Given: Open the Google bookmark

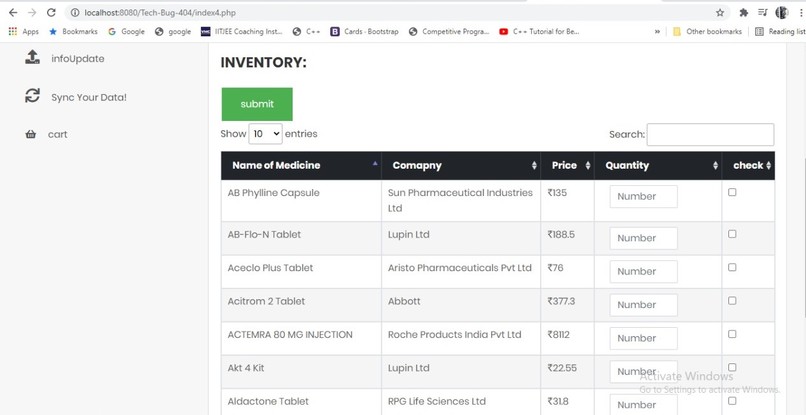Looking at the screenshot, I should (x=126, y=31).
